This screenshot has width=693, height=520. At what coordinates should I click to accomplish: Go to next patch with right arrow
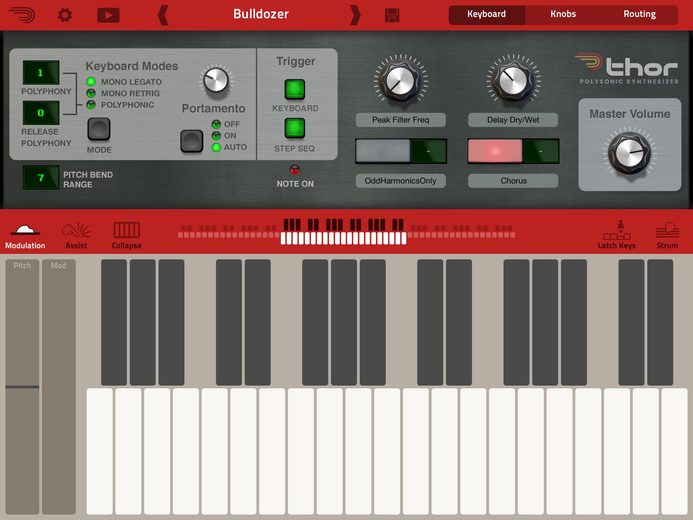click(355, 15)
